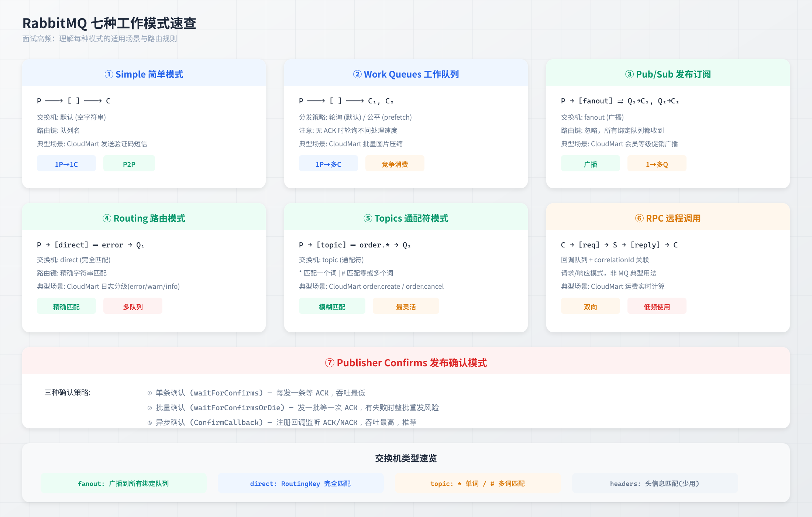The height and width of the screenshot is (517, 812).
Task: Click 交换机: fanout (广播) text
Action: point(592,117)
